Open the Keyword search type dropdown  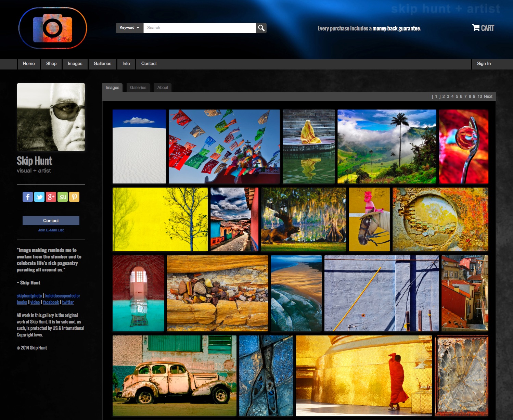click(130, 28)
